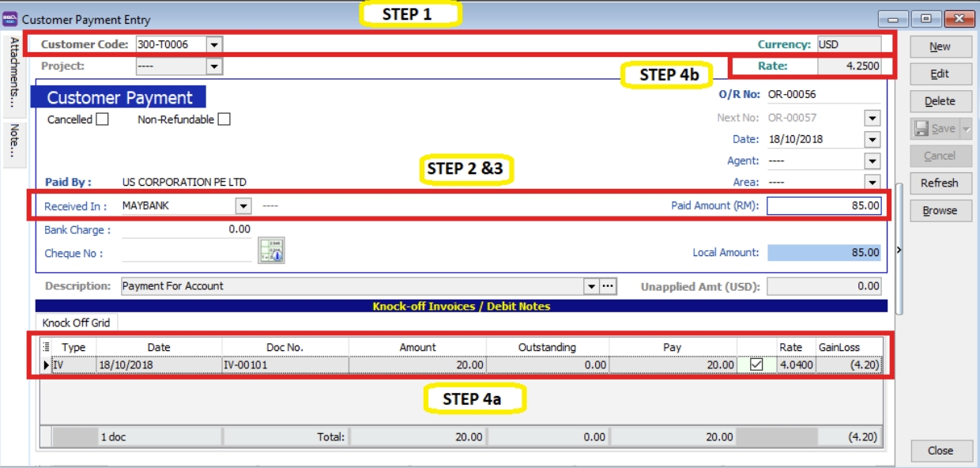This screenshot has height=468, width=980.
Task: Expand the Received In dropdown
Action: coord(243,206)
